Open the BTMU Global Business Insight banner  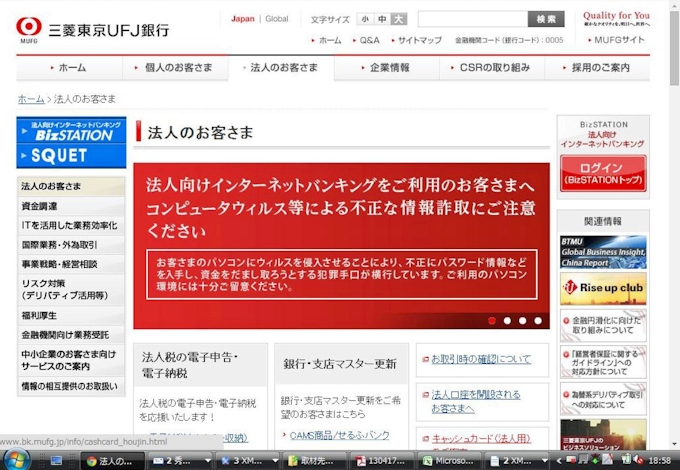click(602, 252)
